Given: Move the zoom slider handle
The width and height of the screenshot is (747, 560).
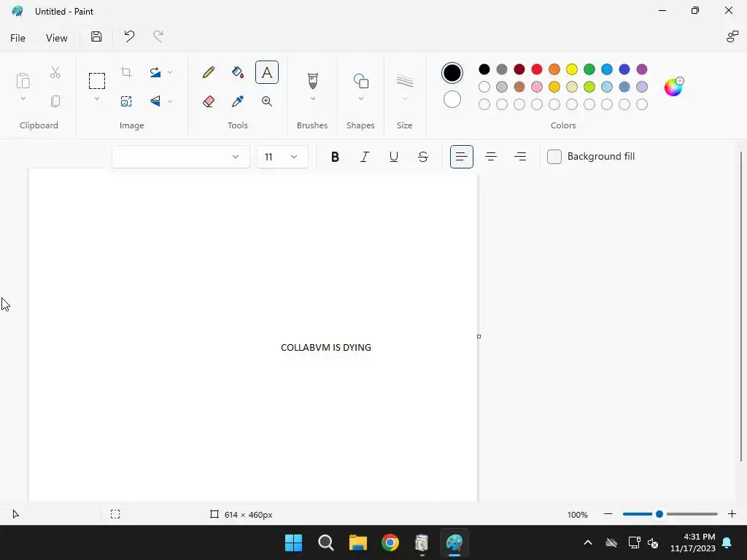Looking at the screenshot, I should tap(659, 514).
